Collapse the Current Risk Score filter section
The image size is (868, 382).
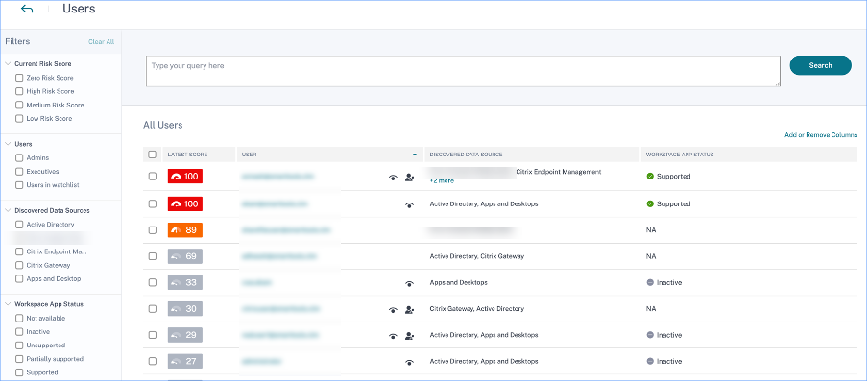coord(8,63)
